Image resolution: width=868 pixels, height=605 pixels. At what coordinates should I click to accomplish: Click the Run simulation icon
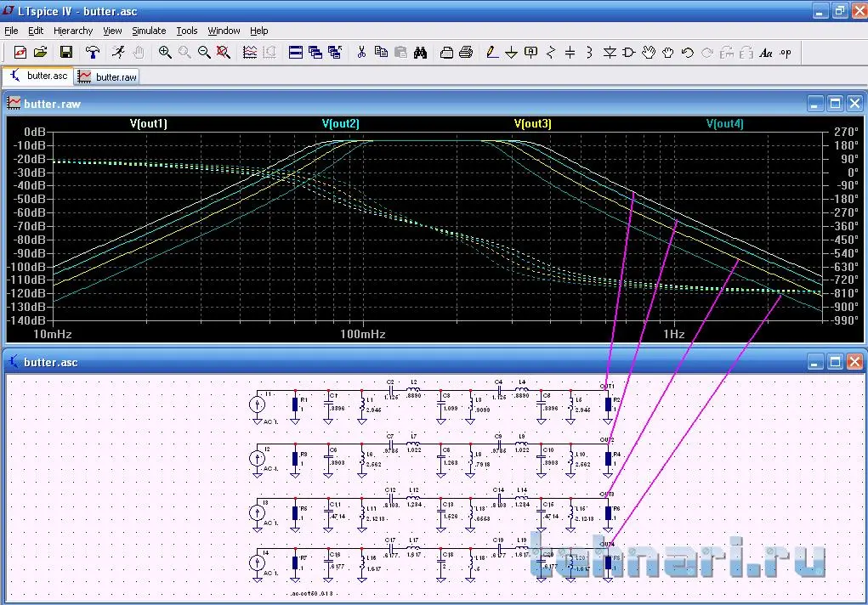[x=118, y=52]
